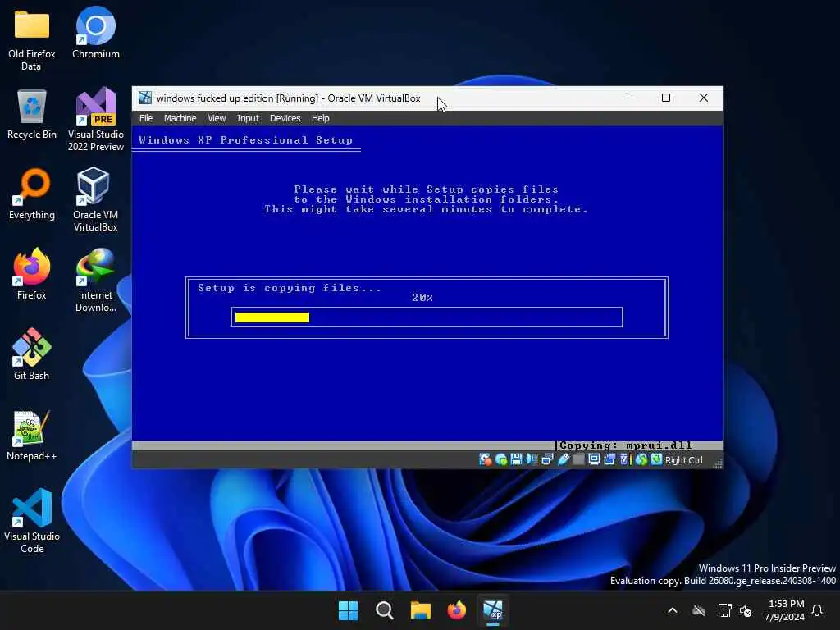Select the Internet Download Manager shortcut
The image size is (840, 630).
(x=95, y=281)
